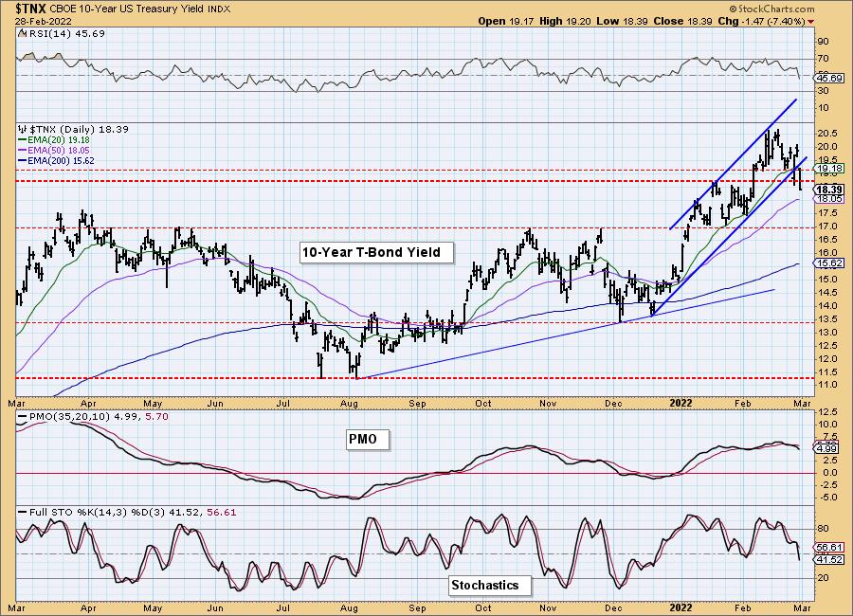Click the 19.18 green price tag on right axis
The image size is (853, 616).
(x=829, y=169)
